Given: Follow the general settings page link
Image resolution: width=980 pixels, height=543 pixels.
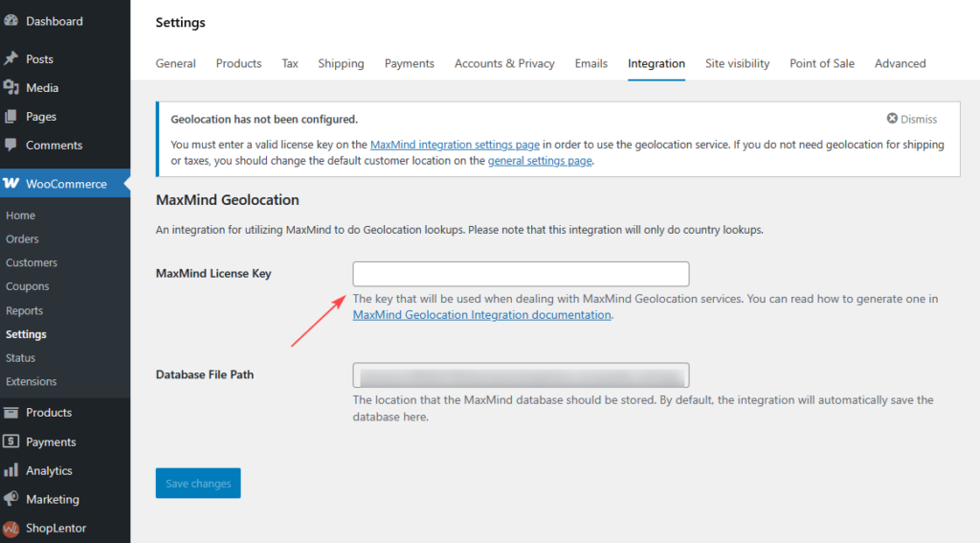Looking at the screenshot, I should click(540, 161).
